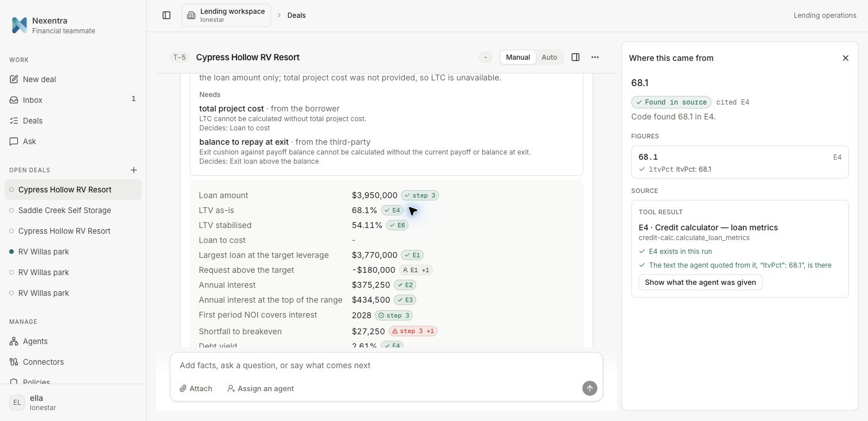Click the dash status pill next to Manual
The width and height of the screenshot is (868, 421).
tap(486, 57)
